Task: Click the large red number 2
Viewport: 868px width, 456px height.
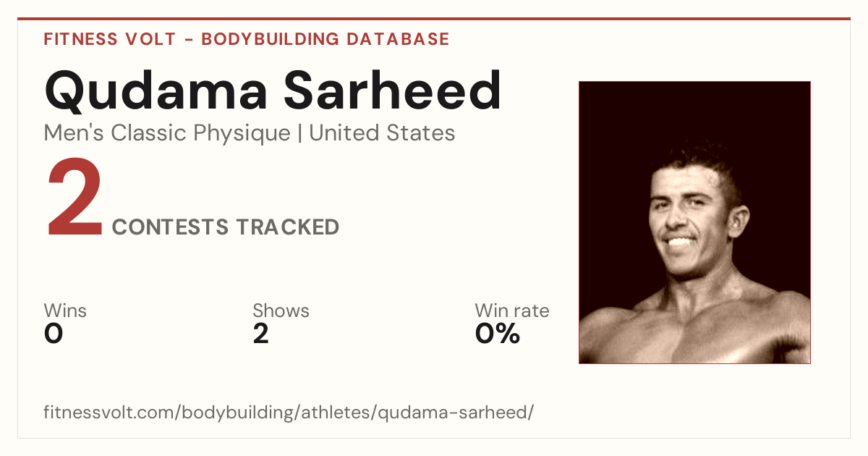Action: pyautogui.click(x=75, y=199)
